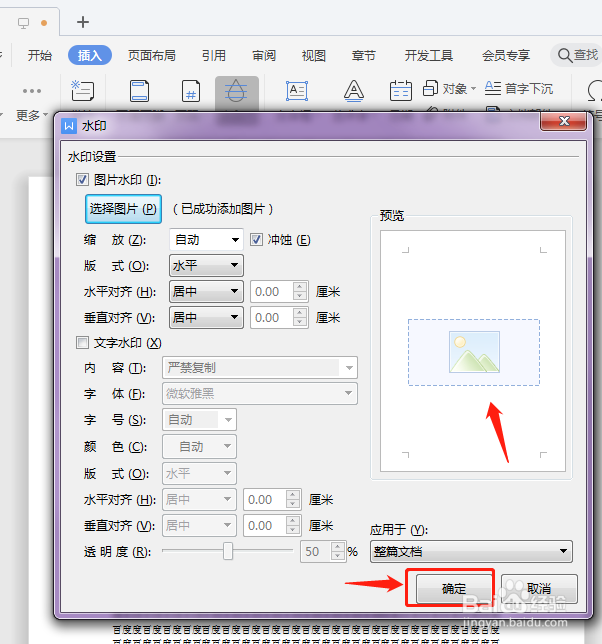Increase text horizontal offset with up arrow

[x=293, y=495]
